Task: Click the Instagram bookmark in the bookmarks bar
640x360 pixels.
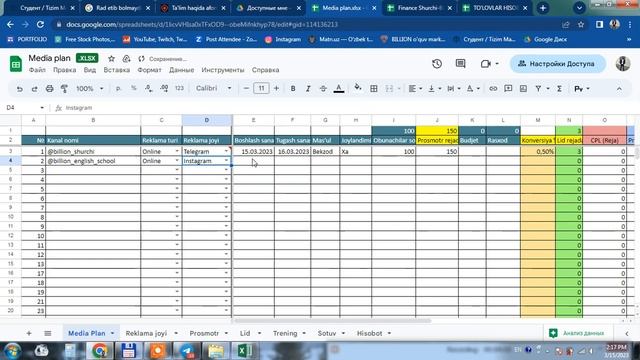Action: point(283,40)
